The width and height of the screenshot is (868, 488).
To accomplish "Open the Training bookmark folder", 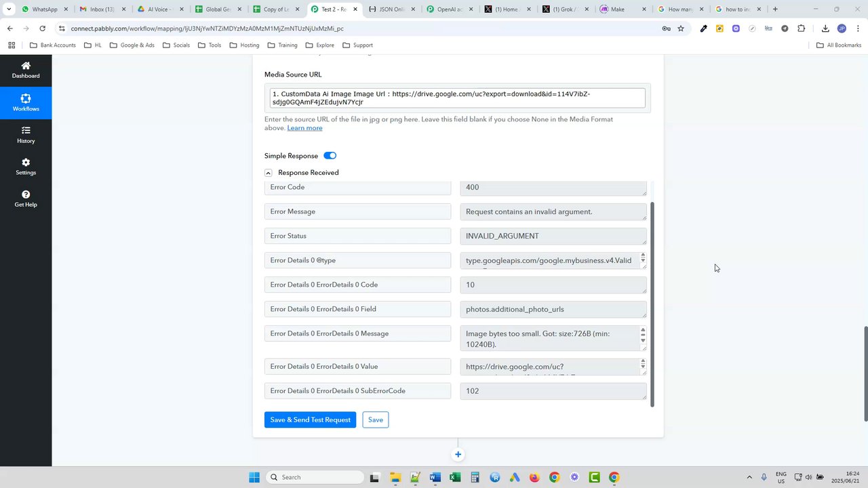I will tap(282, 45).
